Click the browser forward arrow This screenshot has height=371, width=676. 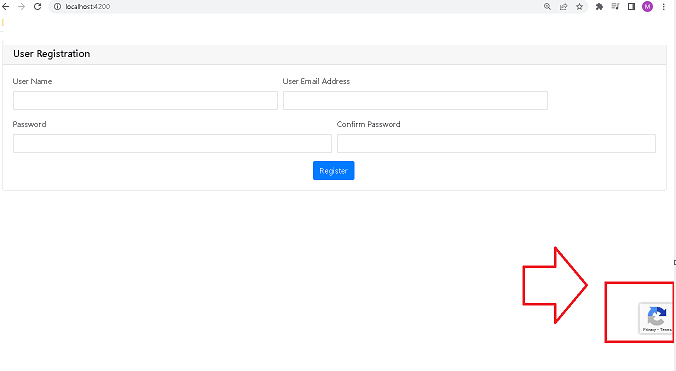[21, 6]
